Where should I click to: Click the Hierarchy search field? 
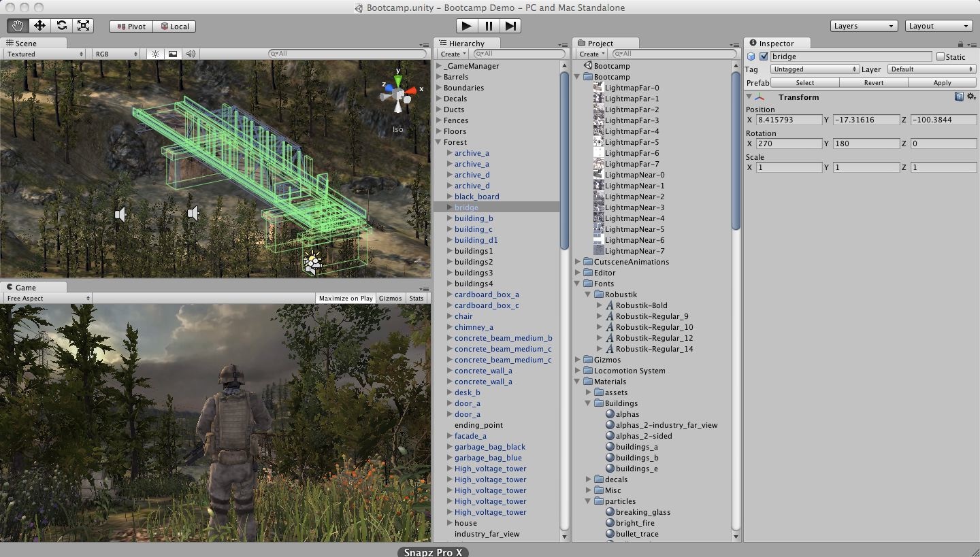point(519,54)
